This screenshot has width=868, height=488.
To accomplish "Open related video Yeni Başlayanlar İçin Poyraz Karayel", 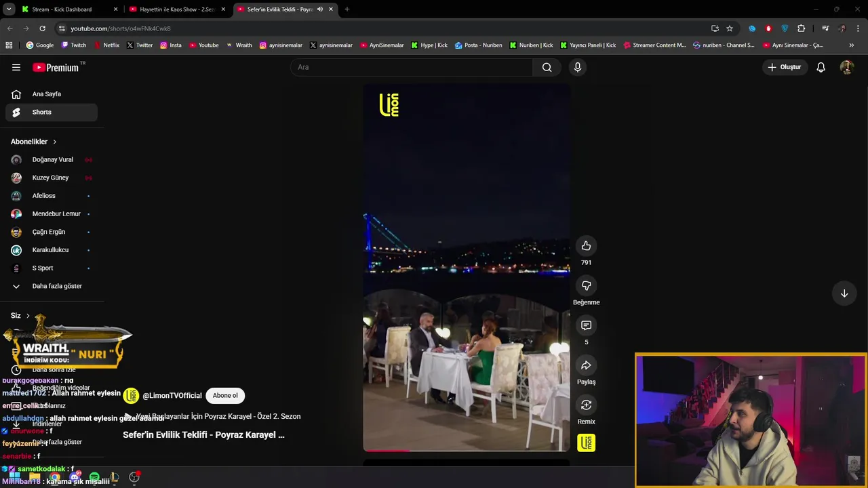I will (212, 416).
